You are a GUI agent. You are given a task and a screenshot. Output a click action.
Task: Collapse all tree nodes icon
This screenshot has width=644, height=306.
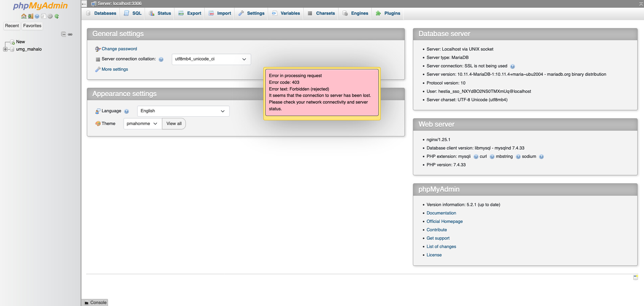(63, 34)
